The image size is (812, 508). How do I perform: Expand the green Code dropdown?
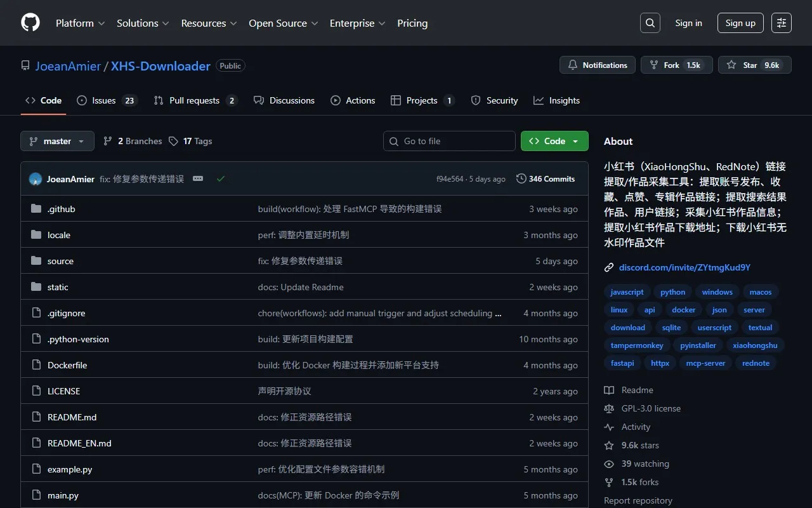pos(575,140)
